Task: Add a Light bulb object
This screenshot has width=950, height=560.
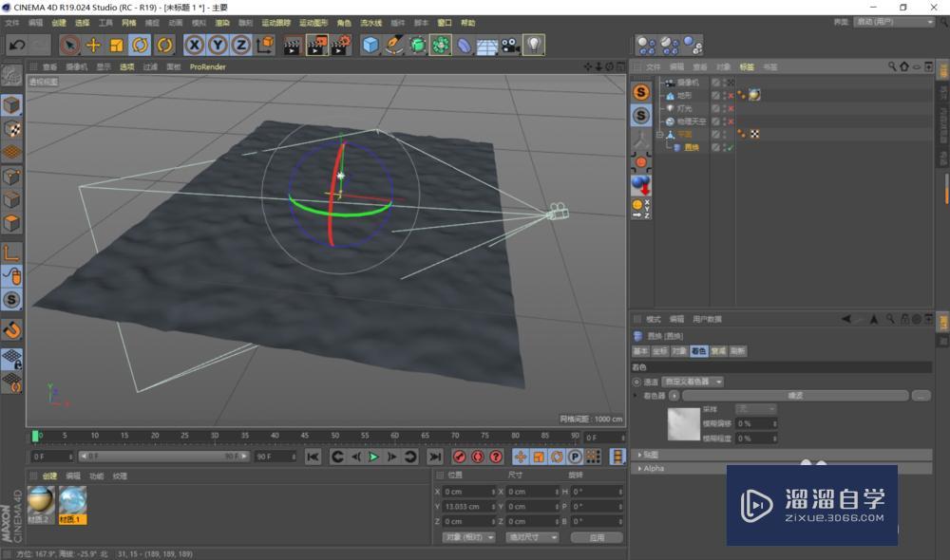Action: [x=534, y=45]
